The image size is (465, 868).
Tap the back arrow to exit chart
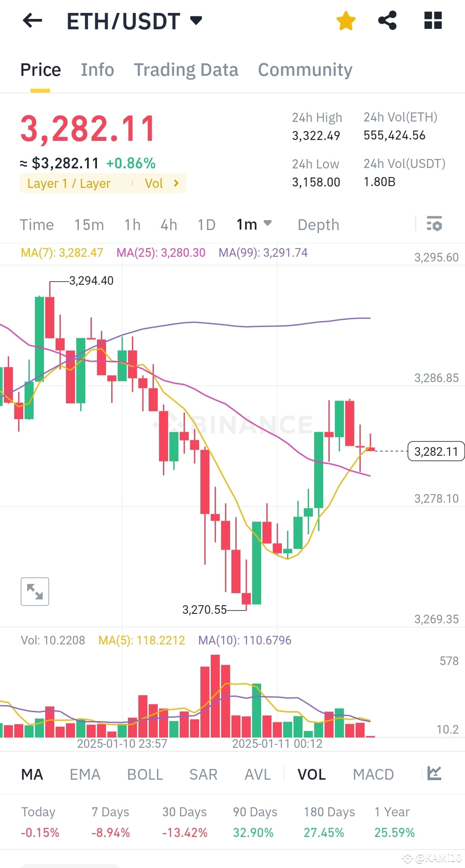[x=31, y=20]
